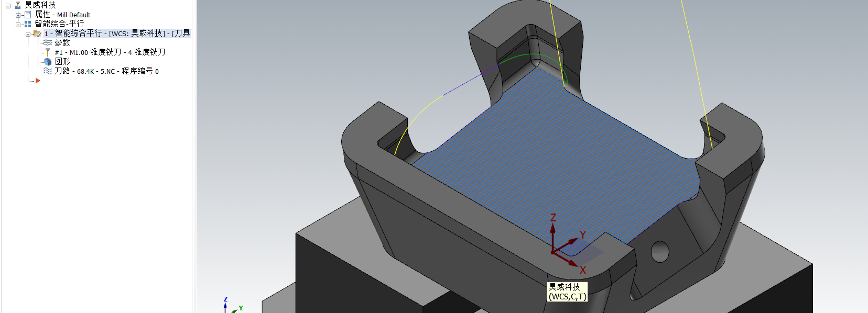This screenshot has width=868, height=313.
Task: Open tool #1 - M1.00 锥度铣刀 entry
Action: tap(110, 52)
